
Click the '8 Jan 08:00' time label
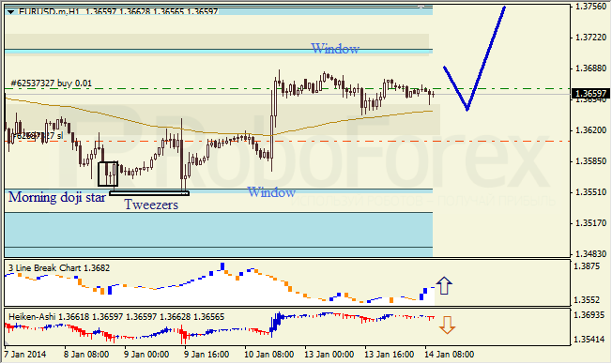click(x=86, y=355)
